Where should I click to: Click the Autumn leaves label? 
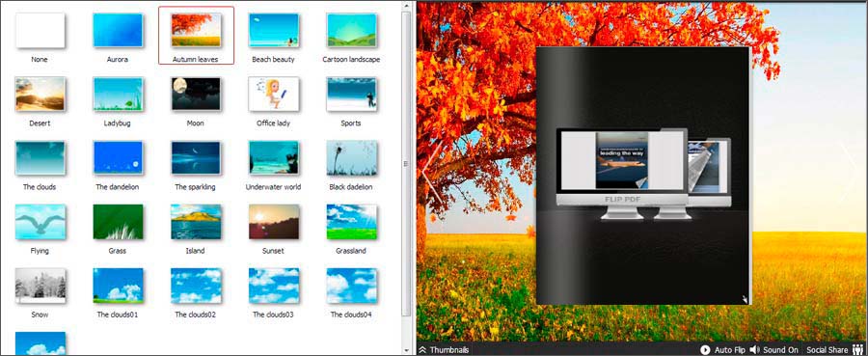(x=196, y=59)
